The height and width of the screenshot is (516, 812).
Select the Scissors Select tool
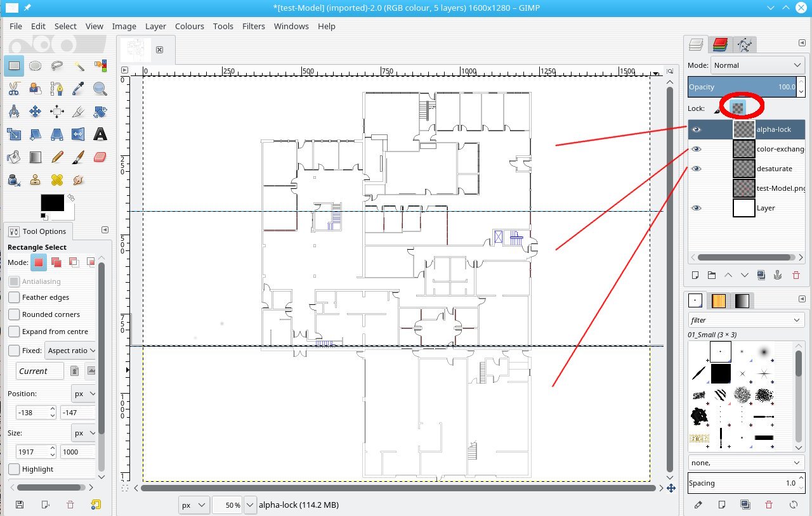(14, 88)
